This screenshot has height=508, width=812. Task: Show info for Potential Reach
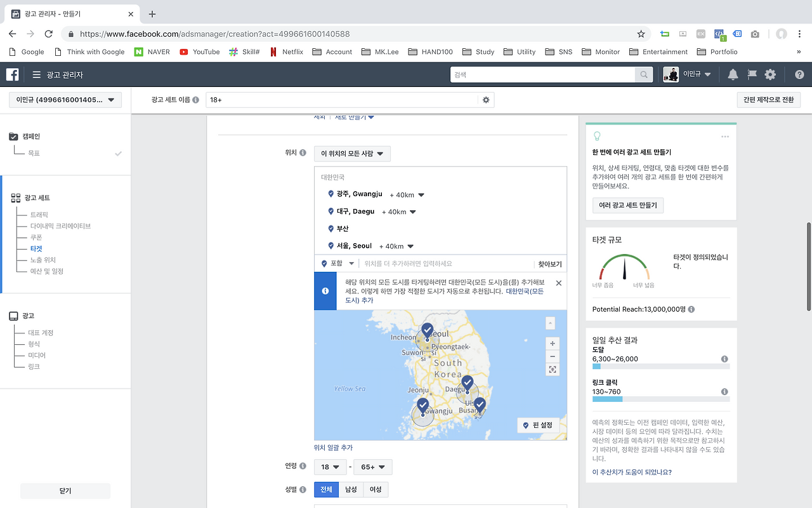click(x=691, y=309)
